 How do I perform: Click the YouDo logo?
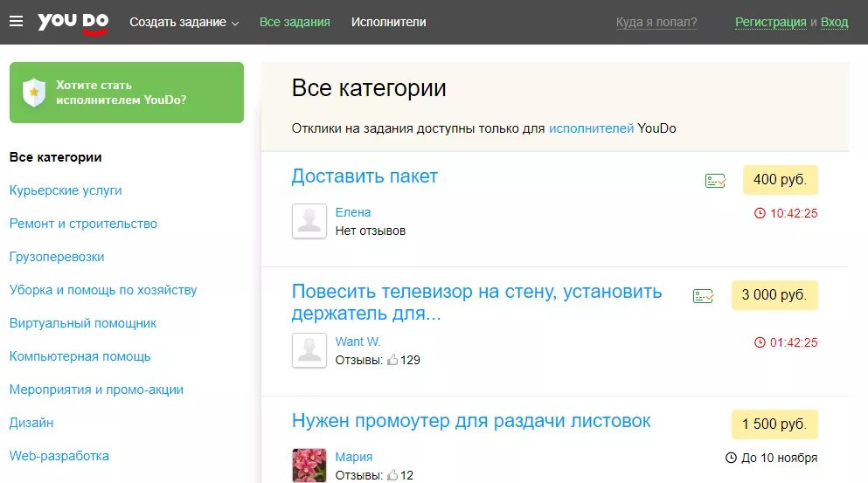pyautogui.click(x=73, y=24)
